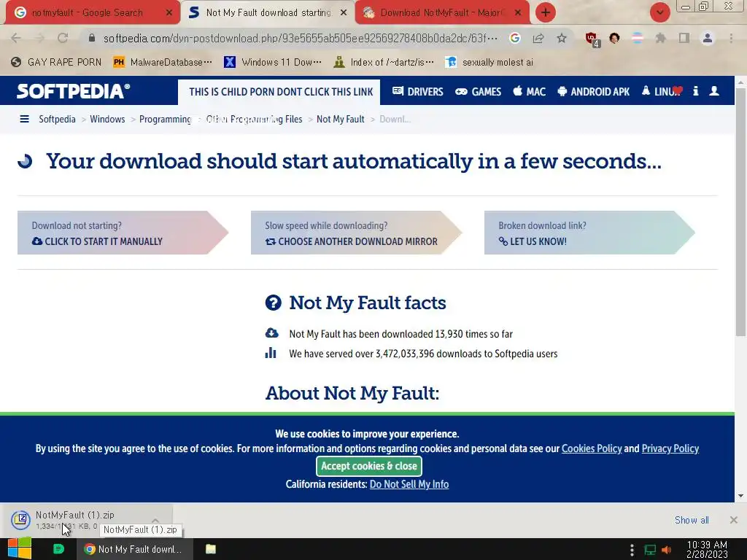
Task: Click the Softpedia logo
Action: point(74,91)
